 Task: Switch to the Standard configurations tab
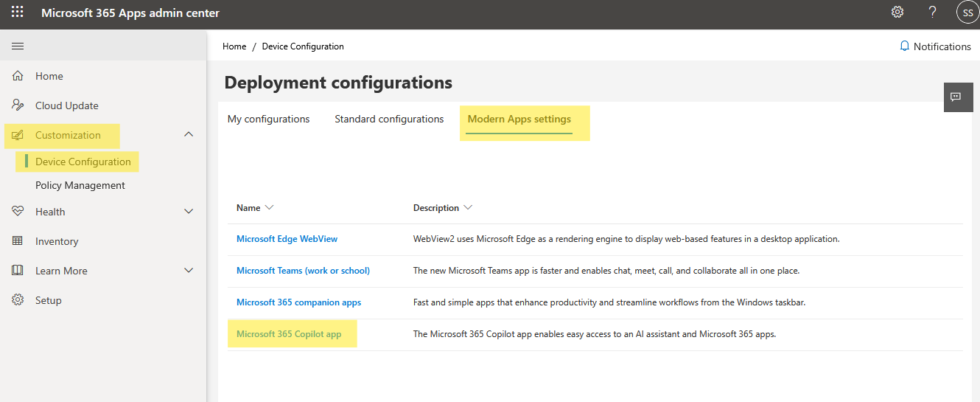click(389, 119)
